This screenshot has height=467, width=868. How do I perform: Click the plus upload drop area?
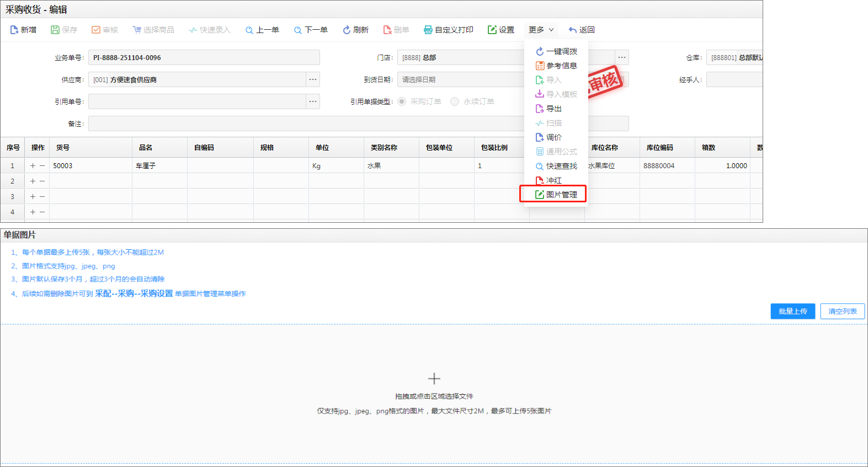(434, 379)
